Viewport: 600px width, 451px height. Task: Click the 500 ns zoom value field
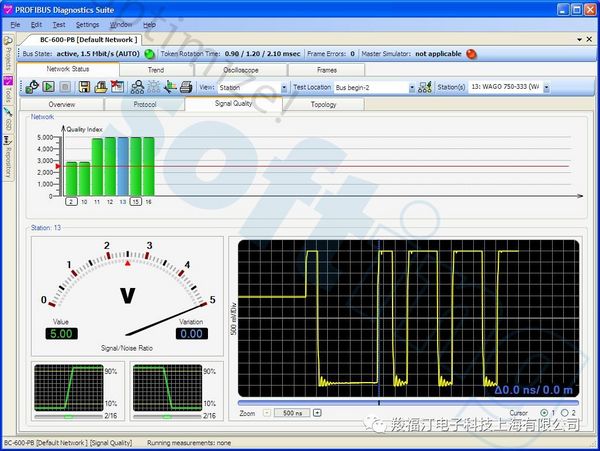click(292, 413)
